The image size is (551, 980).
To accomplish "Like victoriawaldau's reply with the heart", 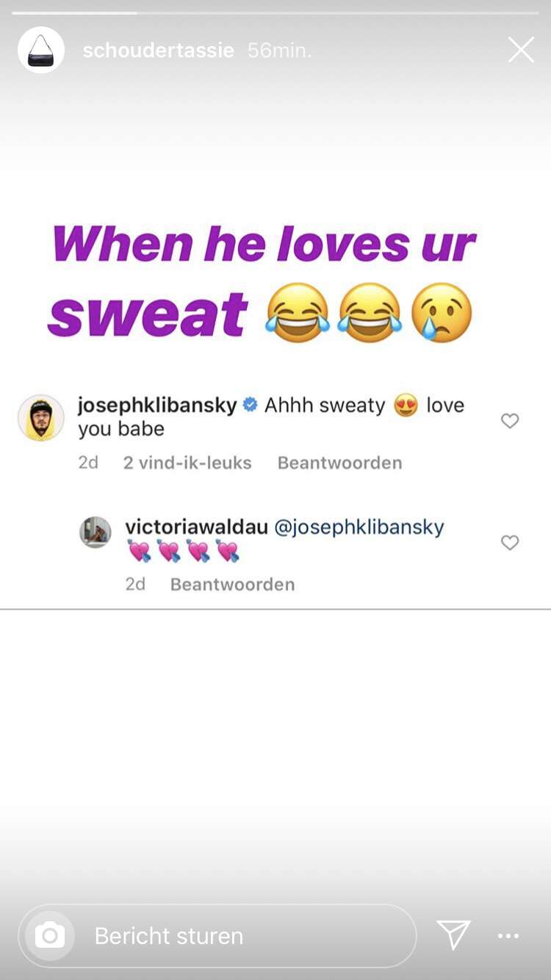I will click(x=510, y=543).
